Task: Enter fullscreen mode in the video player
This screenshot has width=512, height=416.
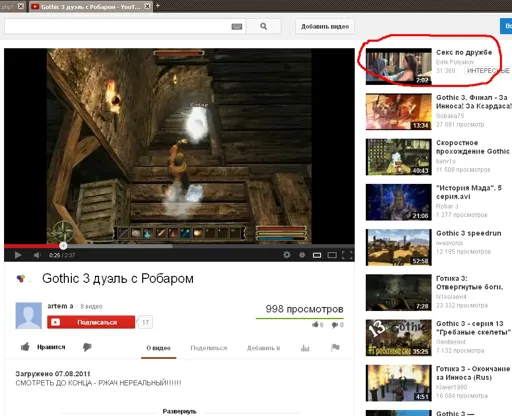Action: 347,255
